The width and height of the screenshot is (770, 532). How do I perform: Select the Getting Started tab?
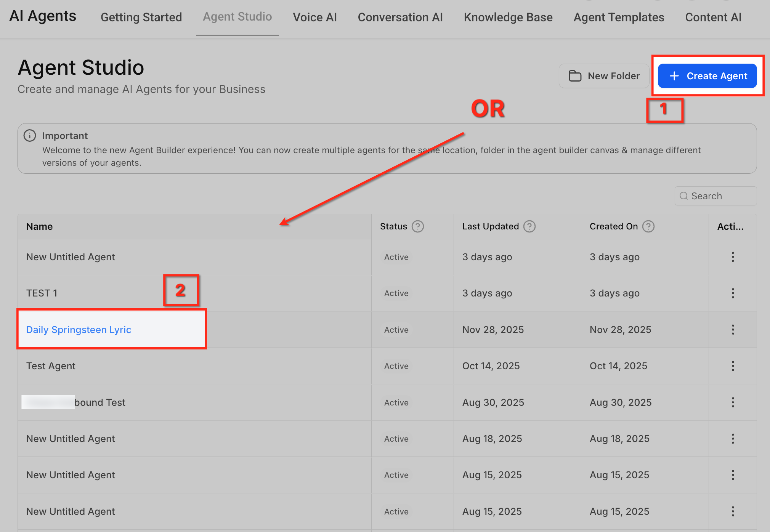pos(141,17)
